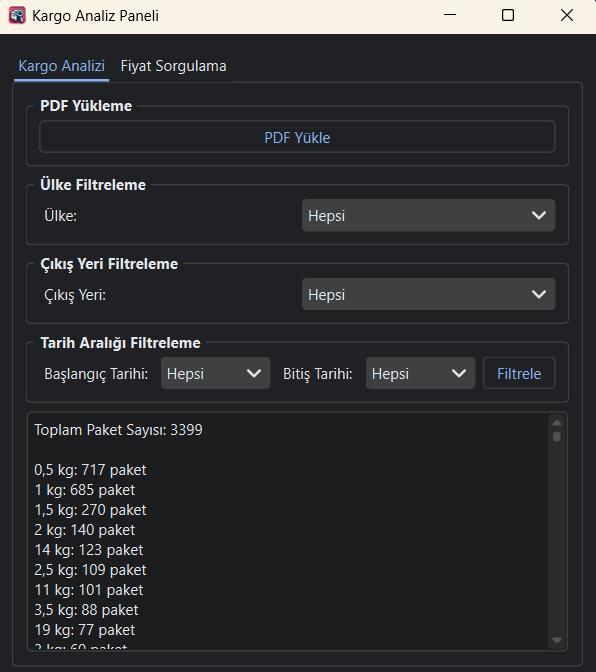Click the PDF Yükleme group title

tap(86, 106)
